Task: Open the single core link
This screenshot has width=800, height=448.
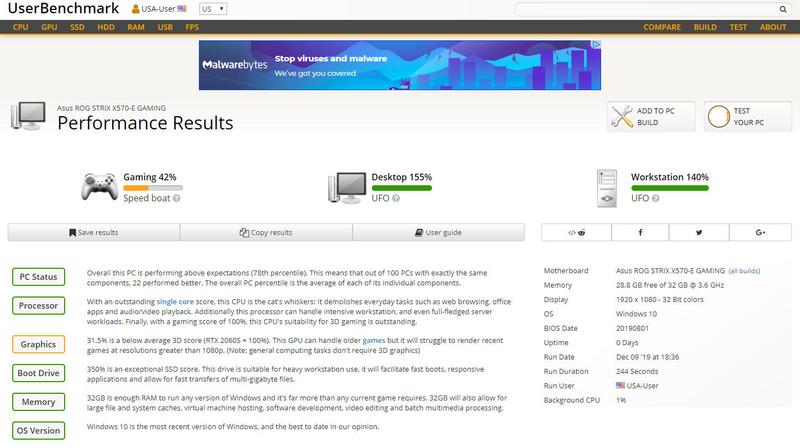Action: coord(175,302)
